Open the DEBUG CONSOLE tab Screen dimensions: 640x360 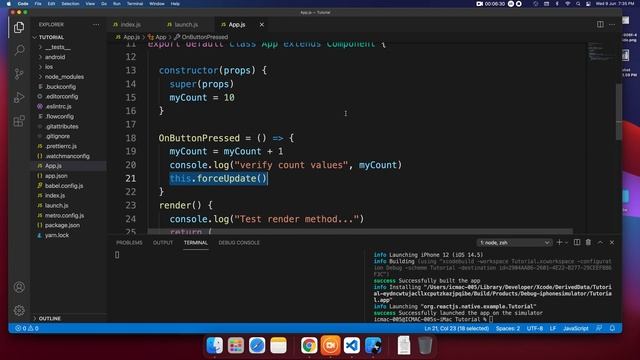239,242
